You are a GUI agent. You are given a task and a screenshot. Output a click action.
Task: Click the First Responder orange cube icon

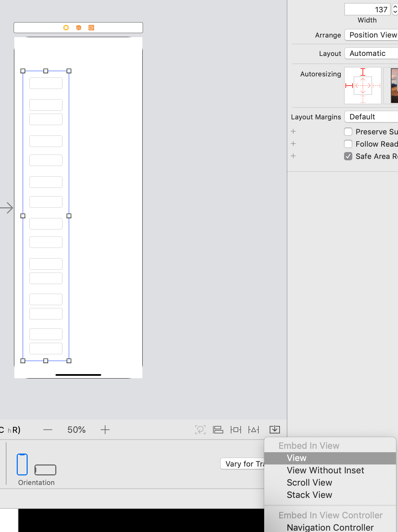(79, 28)
